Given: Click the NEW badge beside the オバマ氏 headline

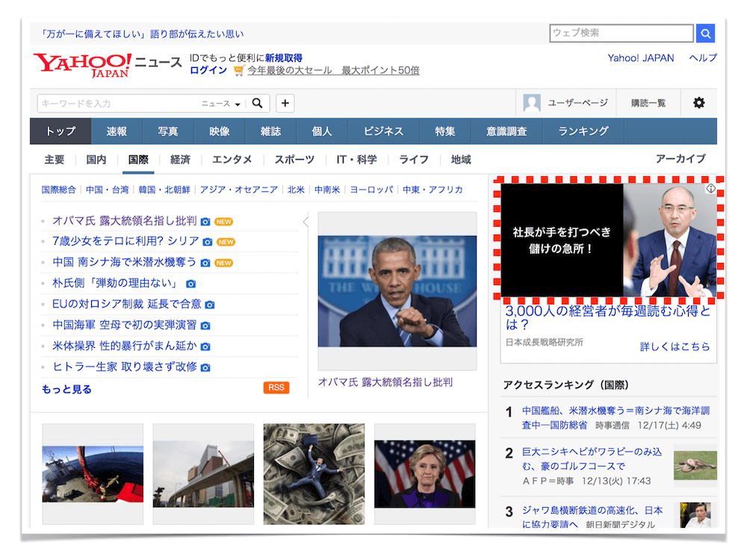Looking at the screenshot, I should point(223,222).
